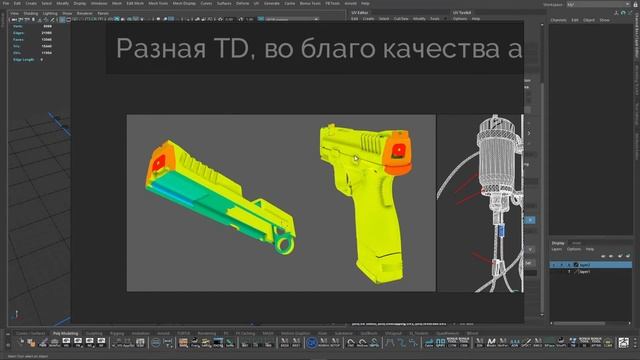The width and height of the screenshot is (640, 360).
Task: Click the viewport gamma field showing 1.00
Action: pyautogui.click(x=249, y=19)
